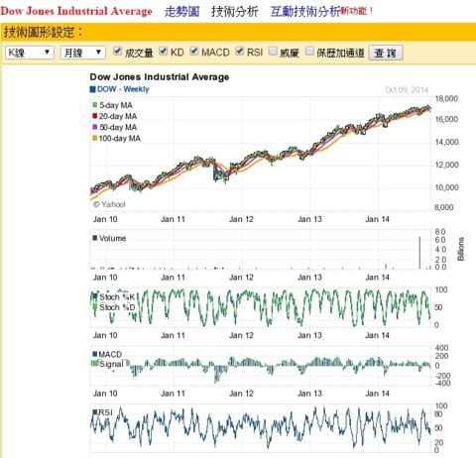The width and height of the screenshot is (476, 458).
Task: Enable the 威廉 indicator checkbox
Action: [x=273, y=52]
